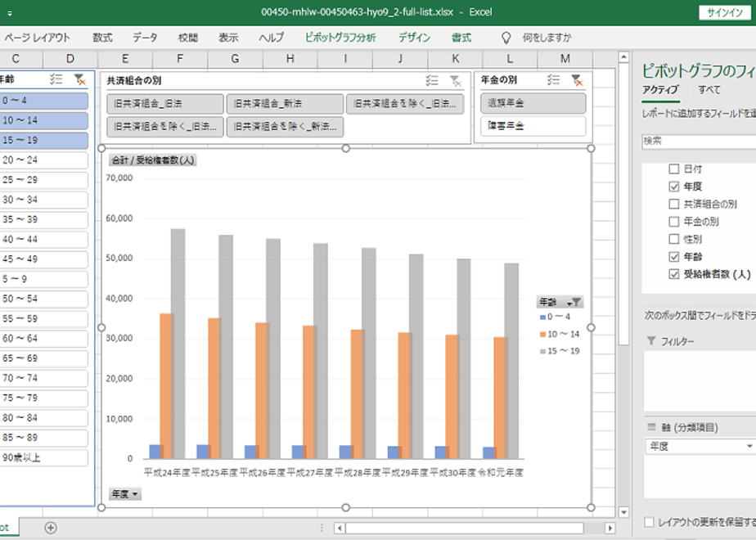This screenshot has width=756, height=540.
Task: Click the orange 10～14 legend swatch
Action: click(x=543, y=335)
